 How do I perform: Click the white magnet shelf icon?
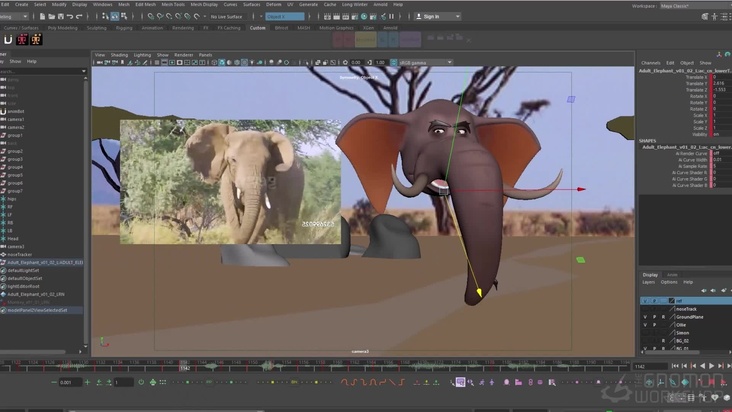coord(8,40)
